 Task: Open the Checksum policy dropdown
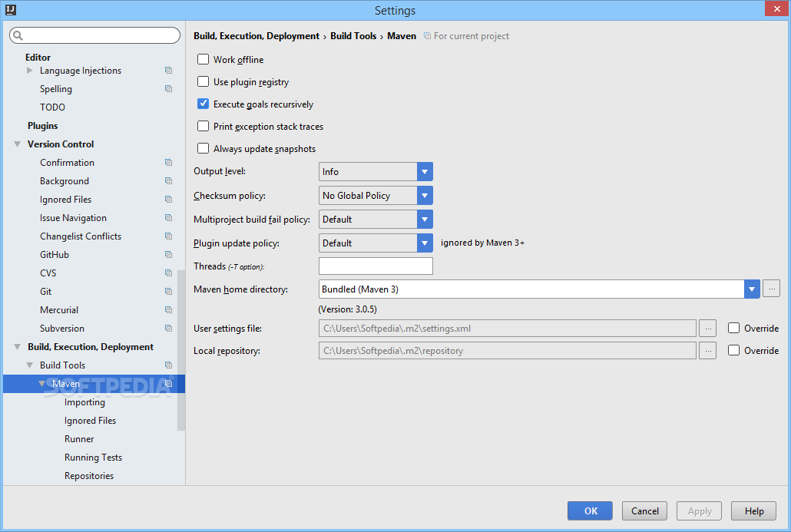click(x=425, y=195)
